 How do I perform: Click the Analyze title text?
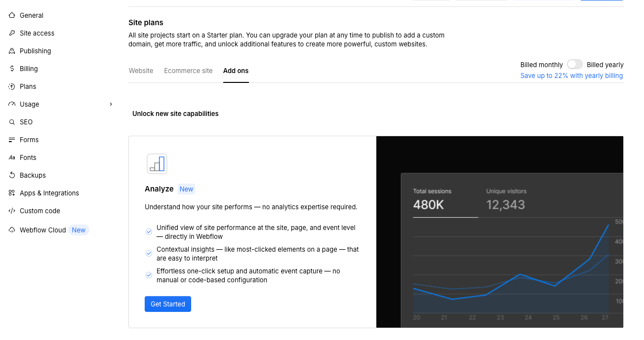[x=159, y=189]
